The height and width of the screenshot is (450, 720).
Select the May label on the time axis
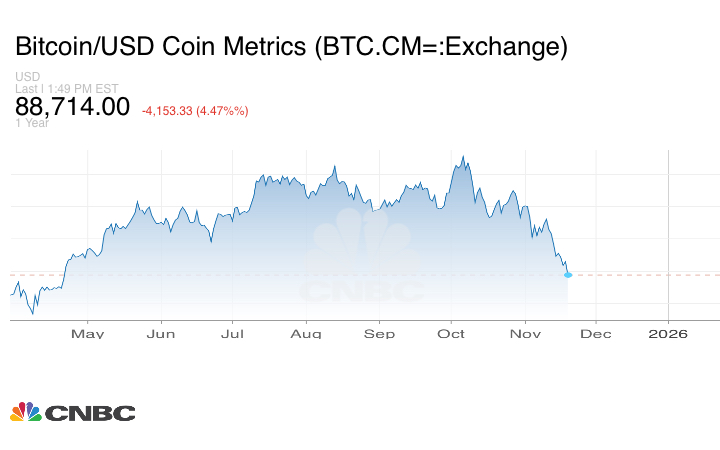pos(88,334)
